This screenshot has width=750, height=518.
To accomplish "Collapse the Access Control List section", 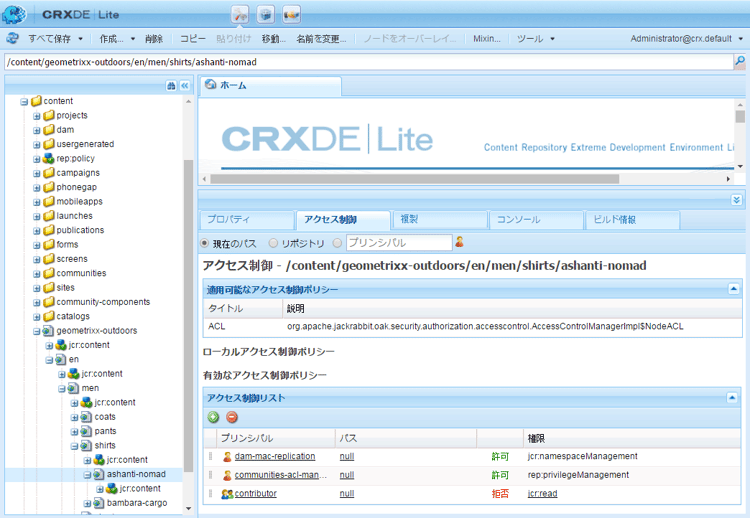I will click(x=732, y=397).
